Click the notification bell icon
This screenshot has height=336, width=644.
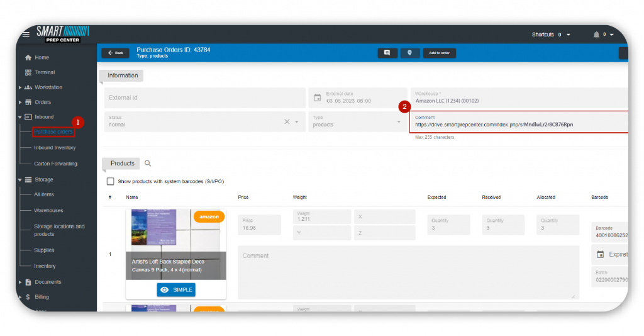(x=596, y=35)
